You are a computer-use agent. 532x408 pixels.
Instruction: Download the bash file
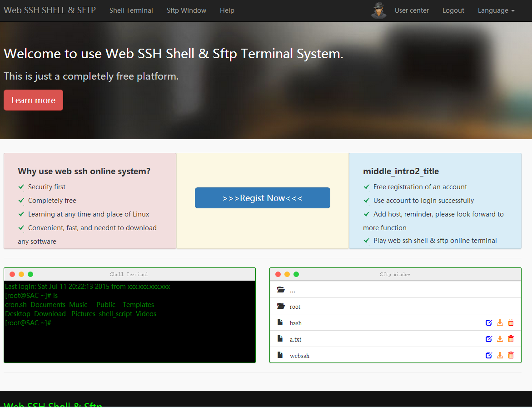click(500, 323)
